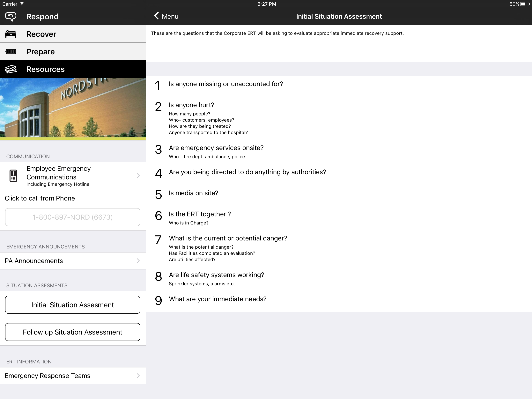Screen dimensions: 532x399
Task: Expand Emergency Response Teams chevron
Action: pos(138,376)
